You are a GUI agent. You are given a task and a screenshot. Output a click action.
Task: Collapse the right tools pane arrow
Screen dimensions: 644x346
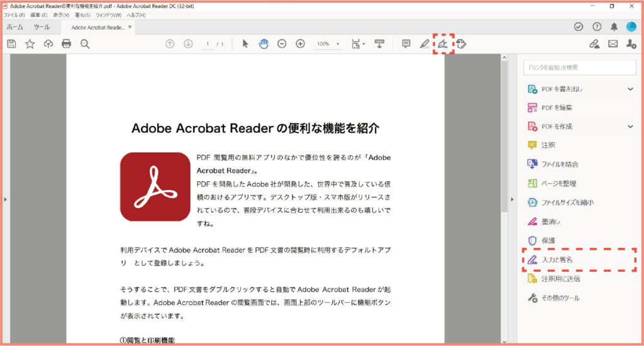512,199
